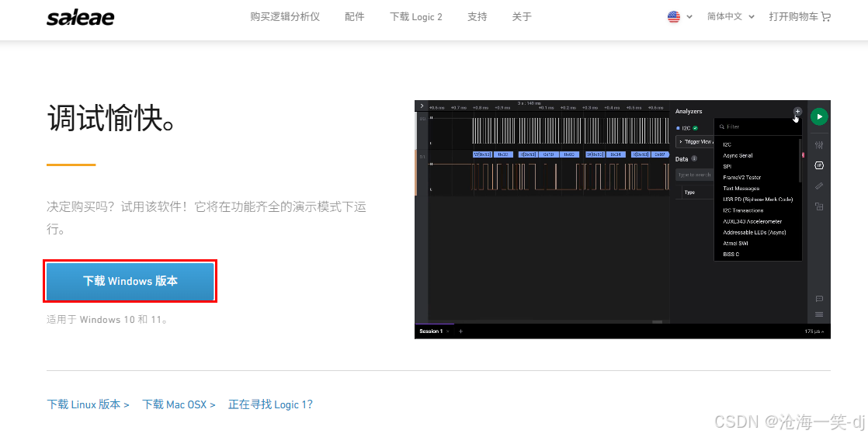Expand the US flag region selector

tap(680, 16)
